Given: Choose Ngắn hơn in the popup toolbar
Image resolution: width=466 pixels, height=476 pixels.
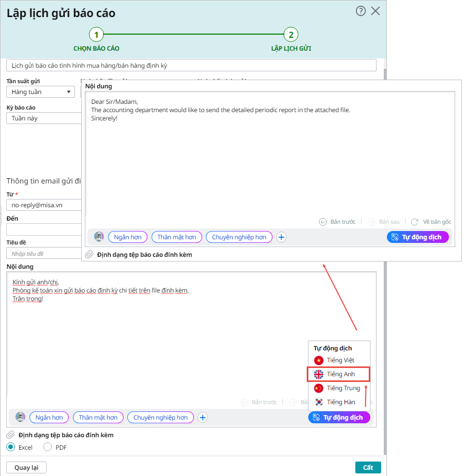Looking at the screenshot, I should pyautogui.click(x=128, y=237).
